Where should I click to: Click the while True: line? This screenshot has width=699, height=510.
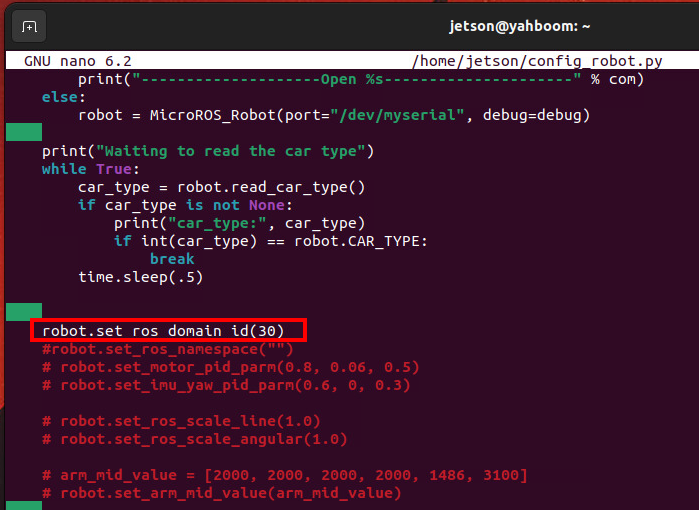91,169
